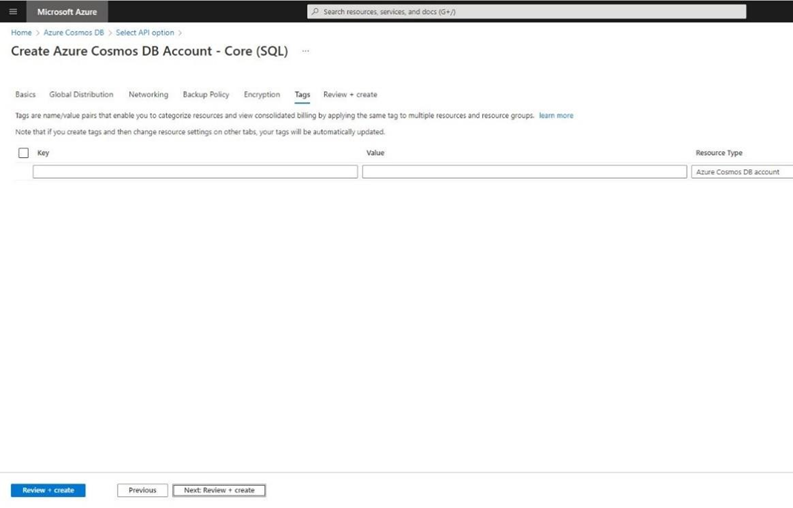Select the Backup Policy tab
Screen dimensions: 793x508
click(x=206, y=95)
